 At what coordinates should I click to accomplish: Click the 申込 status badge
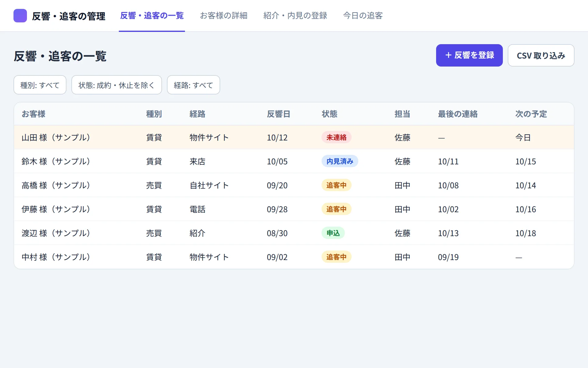333,233
